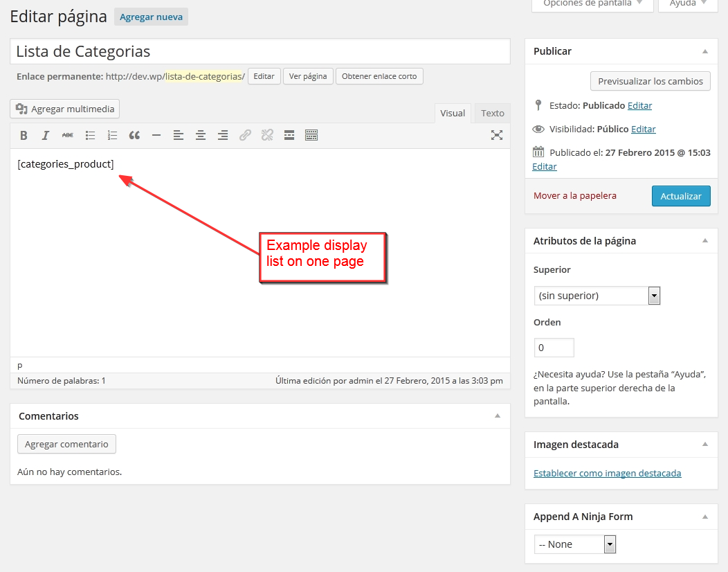
Task: Open Opciones de pantalla tab
Action: (592, 4)
